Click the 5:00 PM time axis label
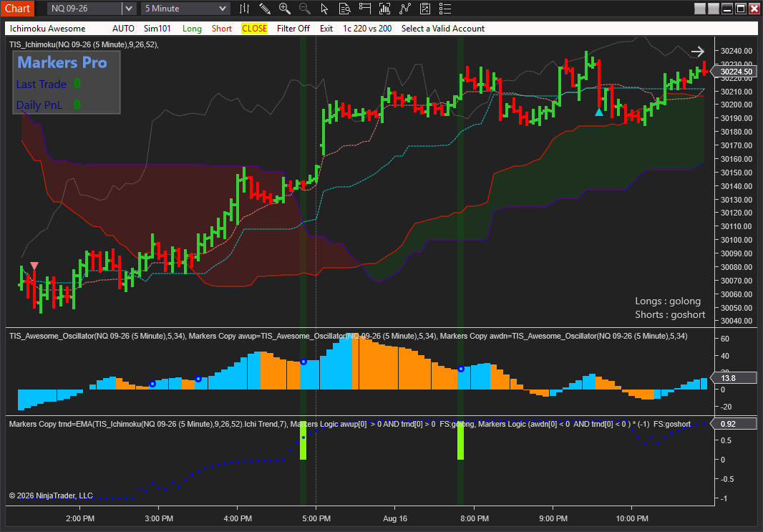Viewport: 763px width, 532px height. point(316,518)
